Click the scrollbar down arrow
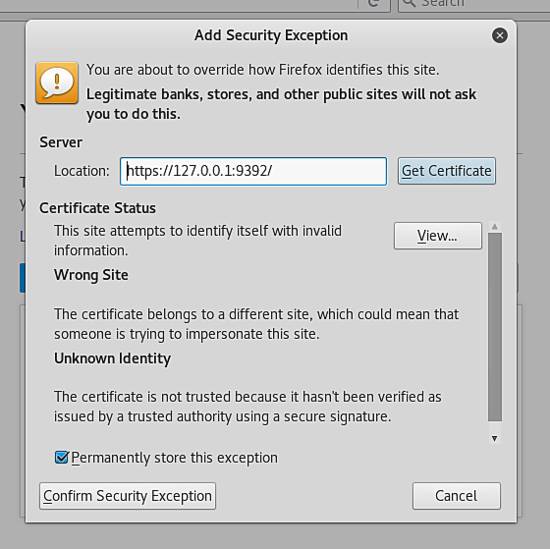Screen dimensions: 550x549 pos(495,438)
